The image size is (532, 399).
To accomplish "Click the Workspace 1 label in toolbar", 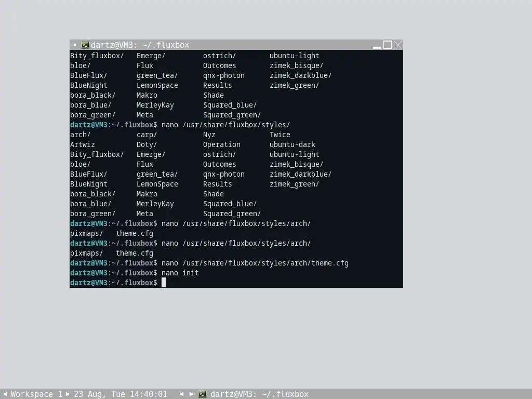I will [36, 394].
